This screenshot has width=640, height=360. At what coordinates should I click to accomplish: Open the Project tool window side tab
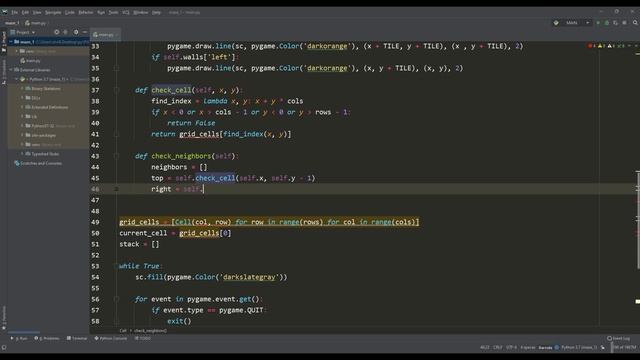[4, 42]
